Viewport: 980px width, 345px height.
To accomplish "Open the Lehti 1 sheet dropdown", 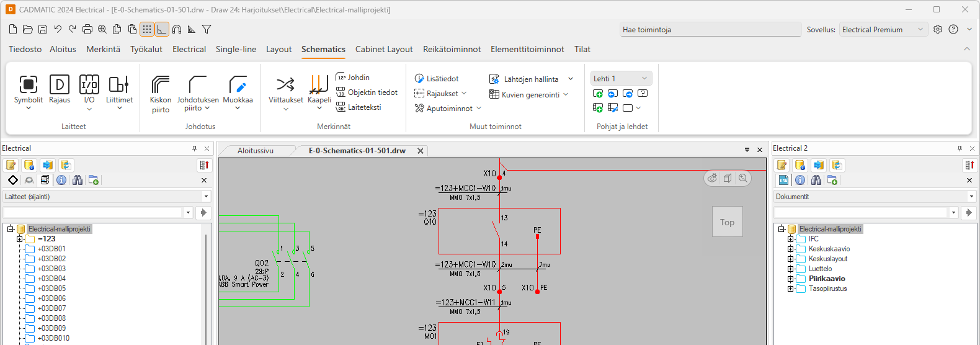I will coord(621,78).
